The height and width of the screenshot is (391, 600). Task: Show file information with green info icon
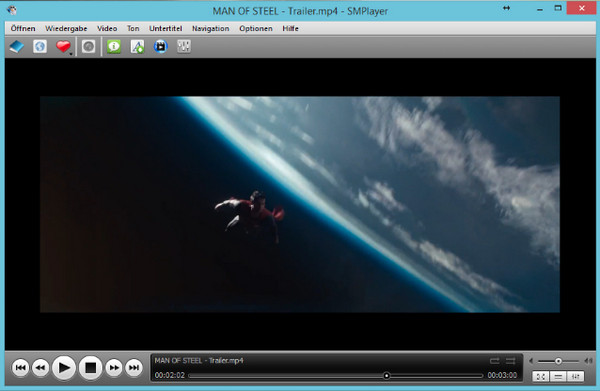tap(114, 47)
